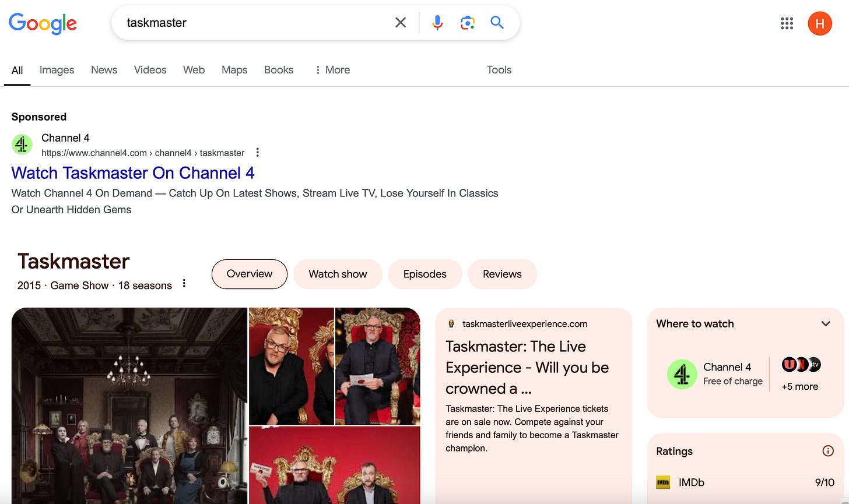
Task: Expand +5 more streaming options
Action: tap(800, 386)
